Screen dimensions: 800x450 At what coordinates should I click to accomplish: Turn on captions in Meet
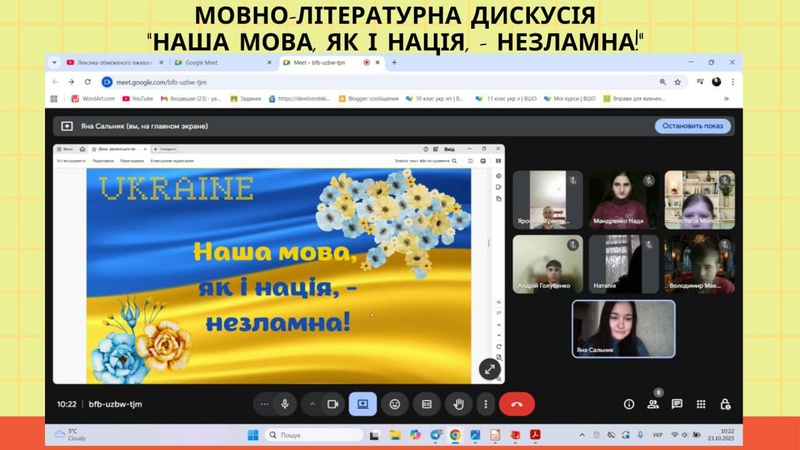(x=426, y=404)
